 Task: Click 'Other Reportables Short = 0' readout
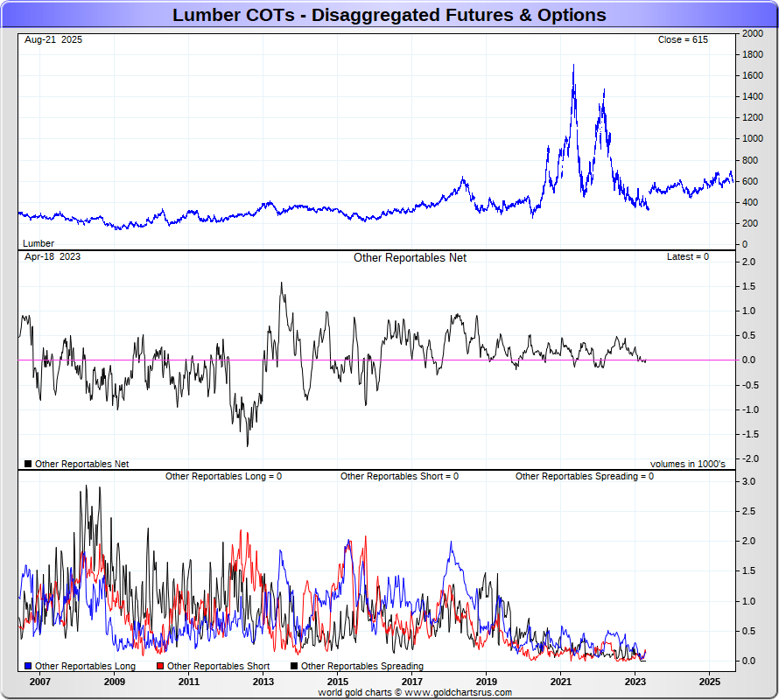click(399, 476)
